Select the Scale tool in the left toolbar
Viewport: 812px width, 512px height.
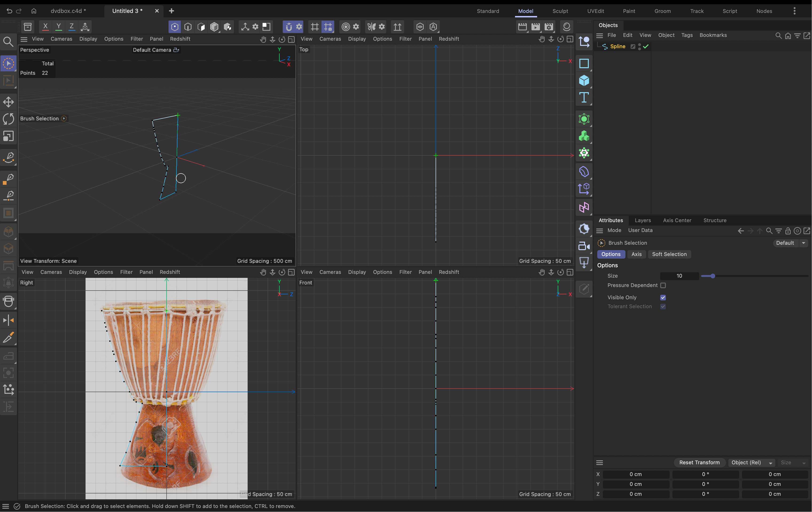coord(8,136)
